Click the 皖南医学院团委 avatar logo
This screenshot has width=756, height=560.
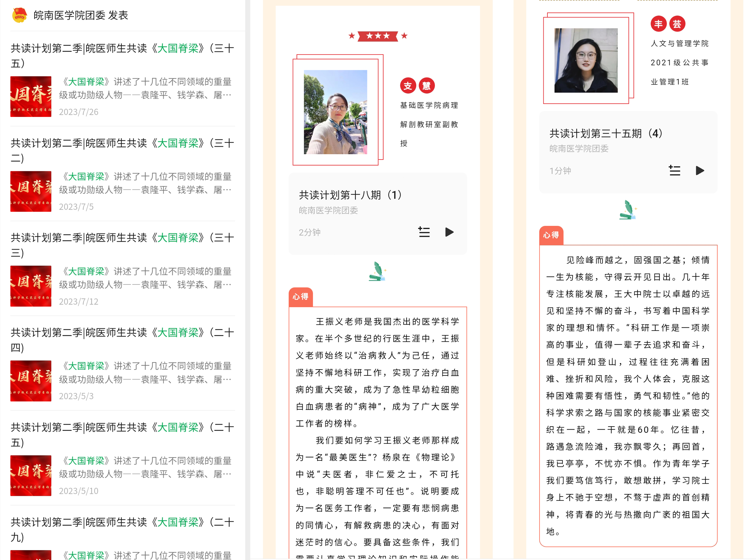[19, 15]
